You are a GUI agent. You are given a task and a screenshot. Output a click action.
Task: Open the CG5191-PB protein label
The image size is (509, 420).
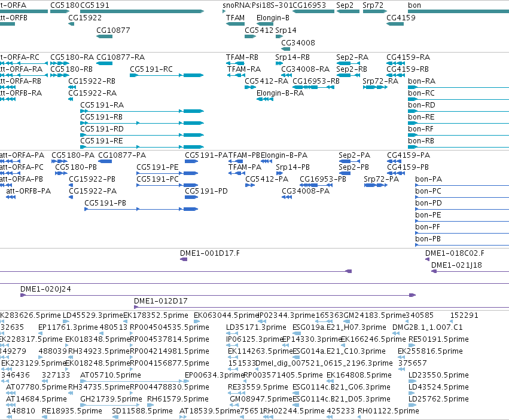tap(105, 203)
